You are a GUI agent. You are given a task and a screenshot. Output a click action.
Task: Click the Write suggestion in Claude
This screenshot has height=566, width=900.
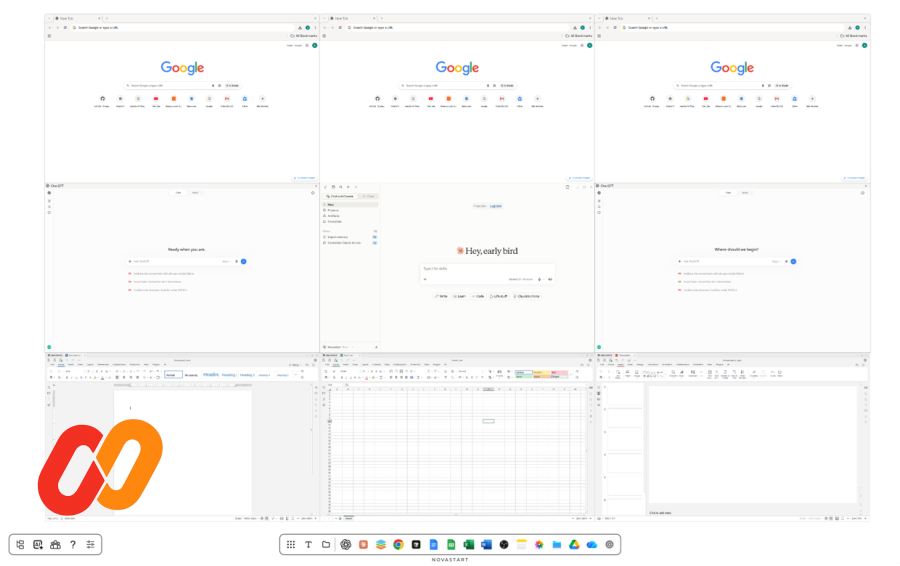441,296
